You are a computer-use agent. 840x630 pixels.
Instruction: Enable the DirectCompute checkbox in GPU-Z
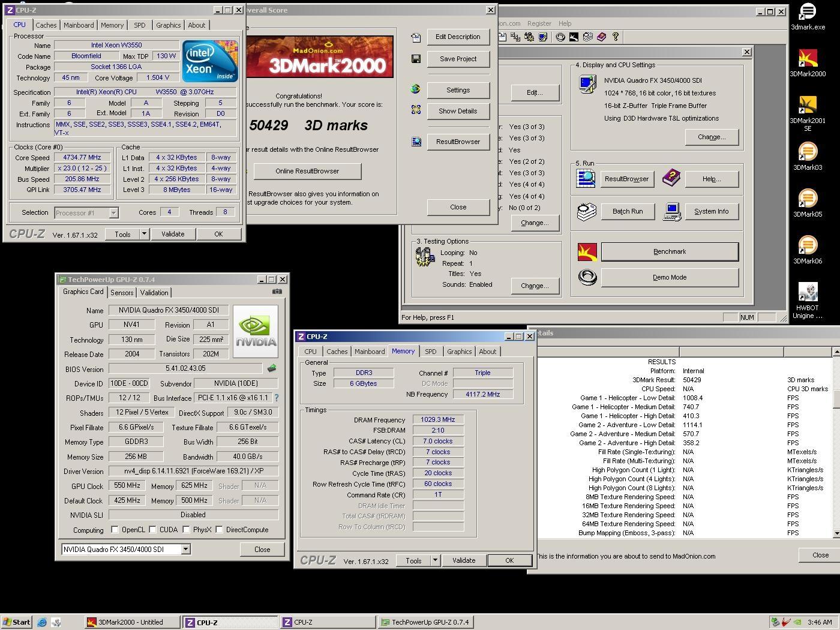pos(220,529)
